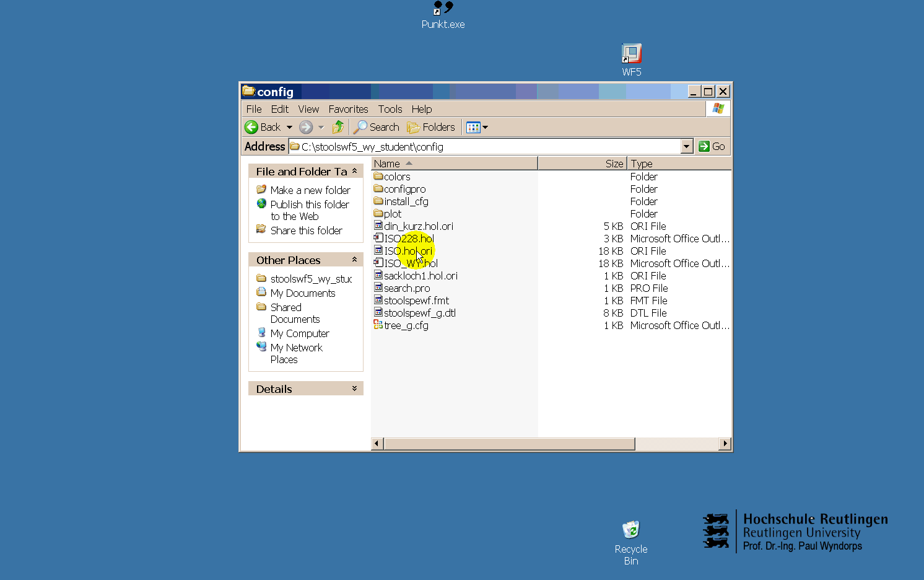Viewport: 924px width, 580px height.
Task: Select the install_cfg folder icon
Action: pyautogui.click(x=378, y=201)
